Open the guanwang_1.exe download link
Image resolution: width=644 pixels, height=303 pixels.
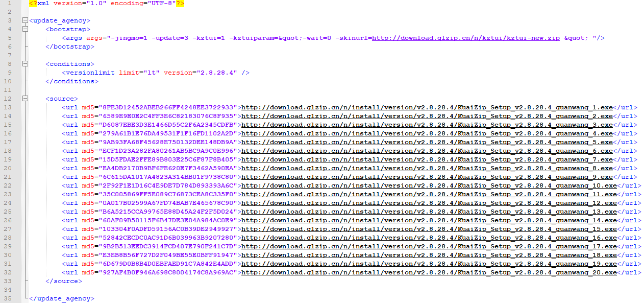coord(427,107)
